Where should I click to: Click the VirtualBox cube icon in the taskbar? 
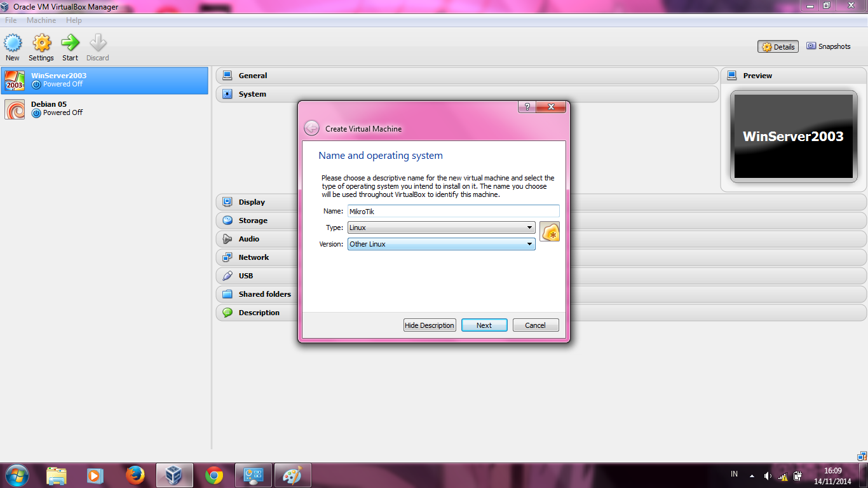pos(174,475)
